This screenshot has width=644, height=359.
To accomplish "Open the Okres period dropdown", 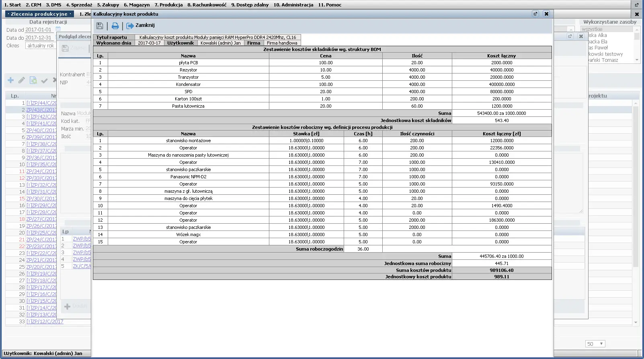I will pos(40,46).
